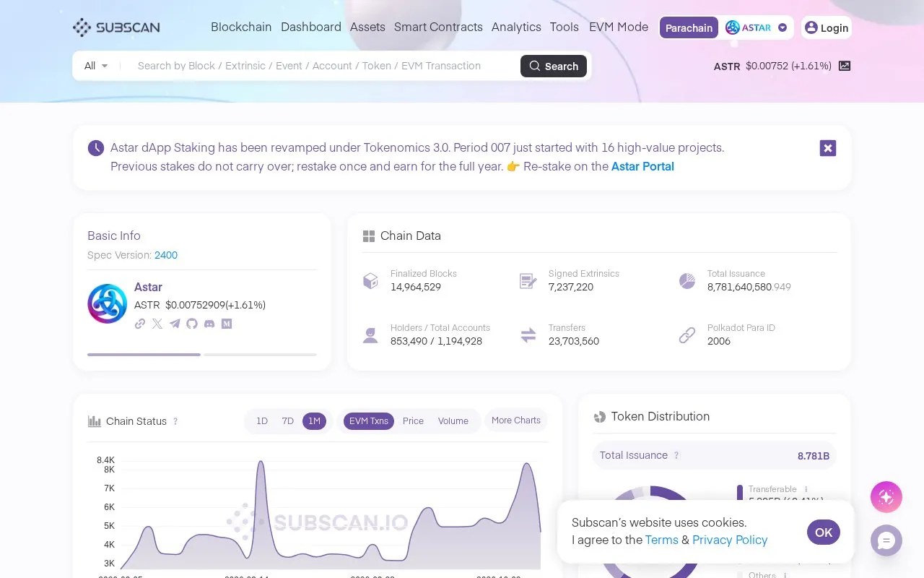
Task: Open Astar's X (Twitter) profile icon
Action: 157,324
